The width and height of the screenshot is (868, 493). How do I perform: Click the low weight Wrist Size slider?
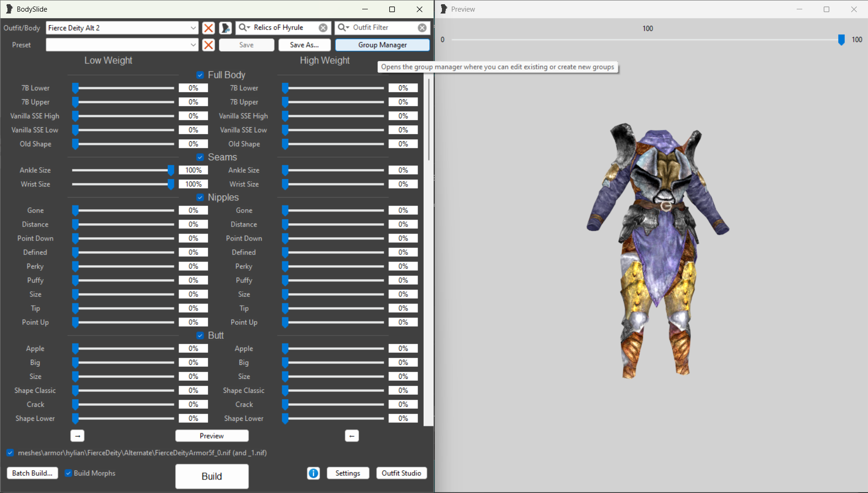coord(123,184)
